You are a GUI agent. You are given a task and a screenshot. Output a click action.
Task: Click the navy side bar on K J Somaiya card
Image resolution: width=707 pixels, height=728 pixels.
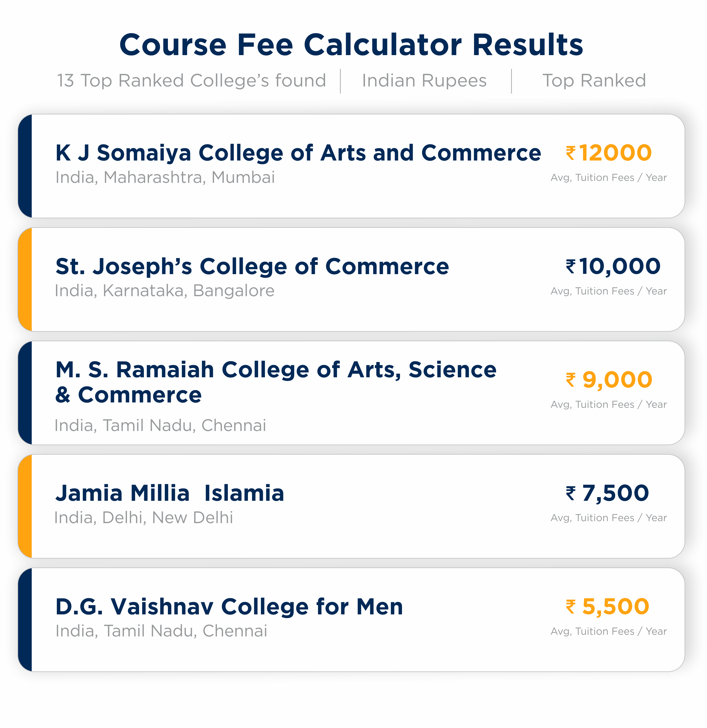tap(25, 166)
